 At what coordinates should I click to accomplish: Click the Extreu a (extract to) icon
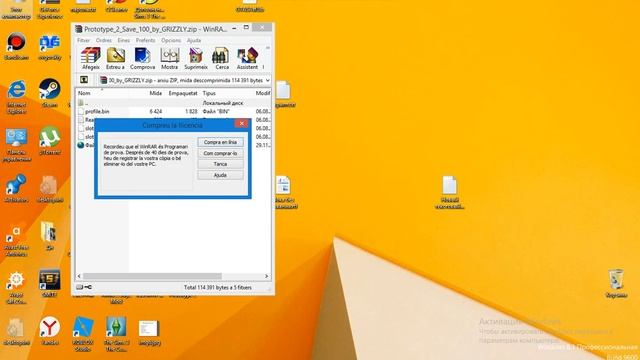tap(115, 58)
